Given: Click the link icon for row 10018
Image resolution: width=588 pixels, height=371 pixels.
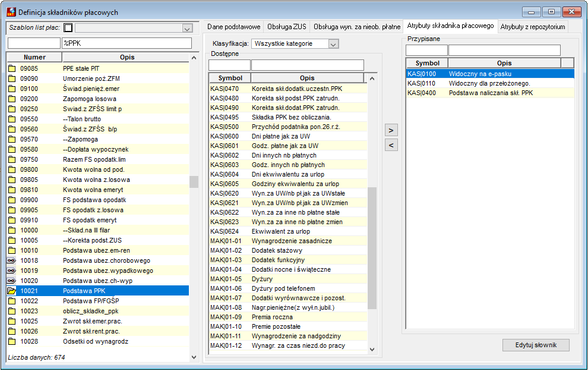Looking at the screenshot, I should tap(12, 260).
